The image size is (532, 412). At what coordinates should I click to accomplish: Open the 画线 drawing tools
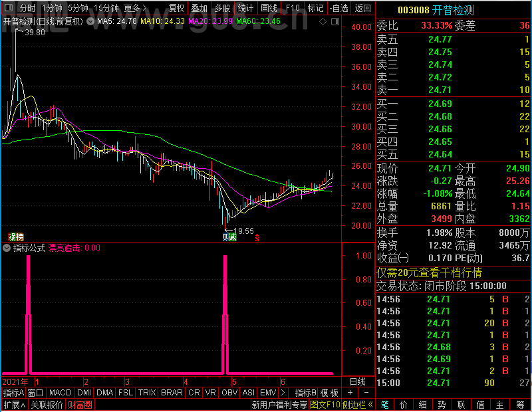coord(269,8)
